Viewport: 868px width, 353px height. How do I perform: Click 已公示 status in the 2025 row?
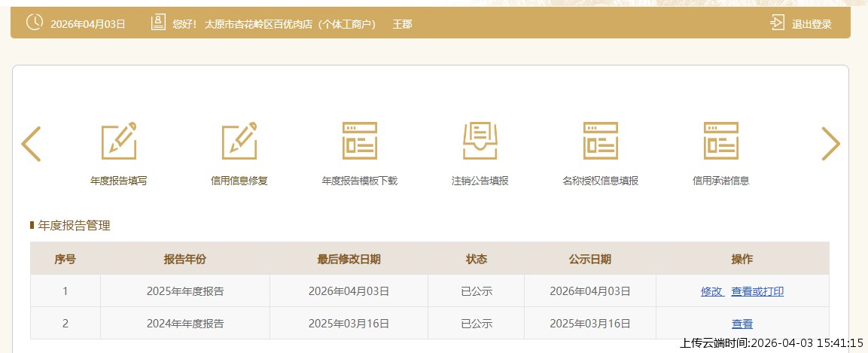476,291
